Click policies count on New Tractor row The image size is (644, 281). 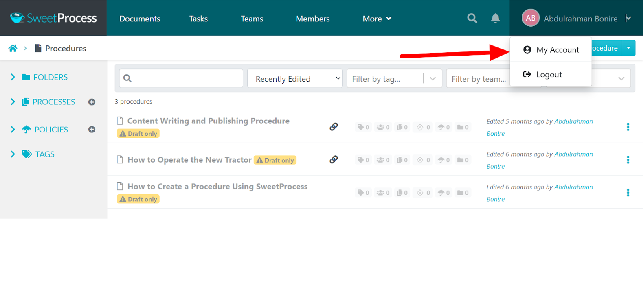click(x=444, y=160)
